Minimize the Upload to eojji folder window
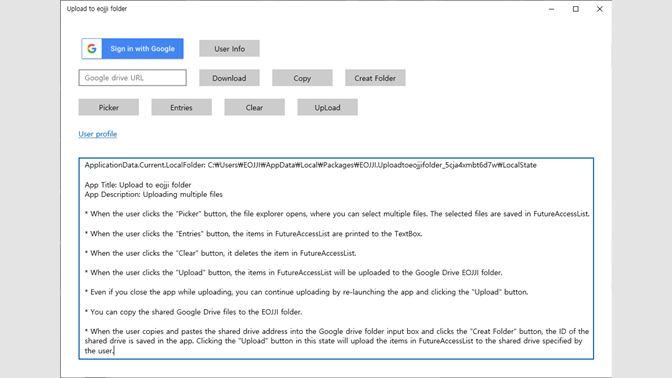 pos(552,9)
